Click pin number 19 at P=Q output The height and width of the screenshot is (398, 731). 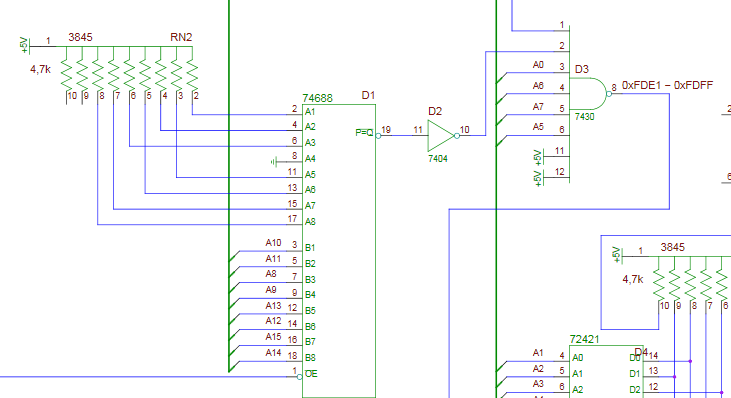386,130
